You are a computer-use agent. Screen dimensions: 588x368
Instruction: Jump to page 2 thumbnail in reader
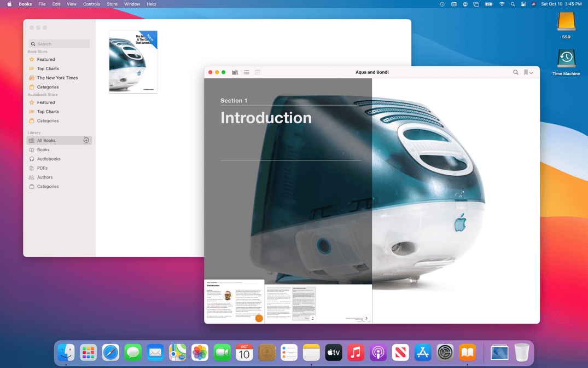291,303
